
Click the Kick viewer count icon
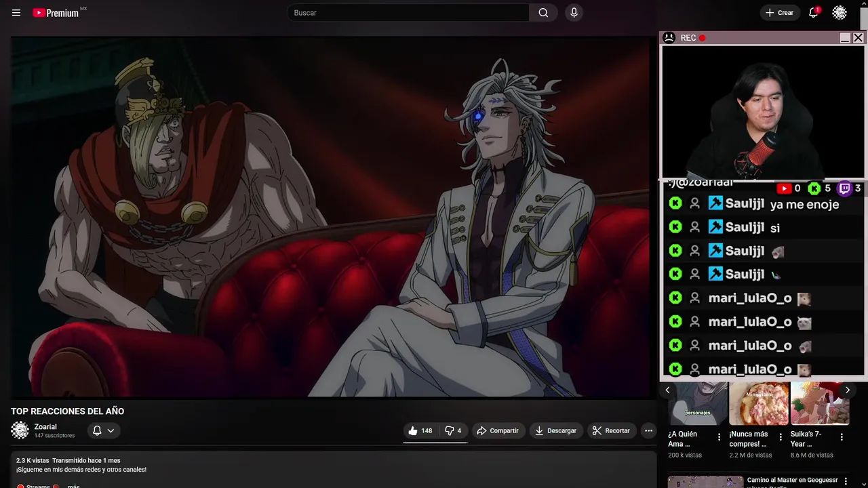814,188
